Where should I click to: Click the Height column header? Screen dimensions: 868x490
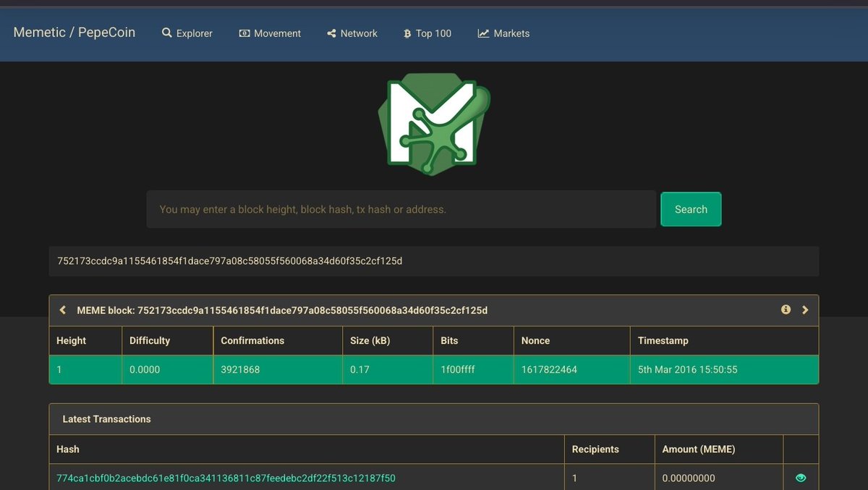tap(71, 340)
